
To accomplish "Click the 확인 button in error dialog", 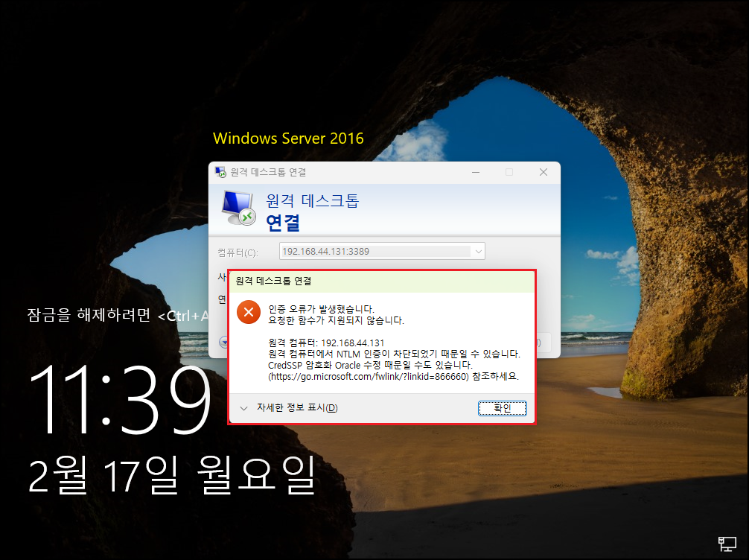I will 502,408.
